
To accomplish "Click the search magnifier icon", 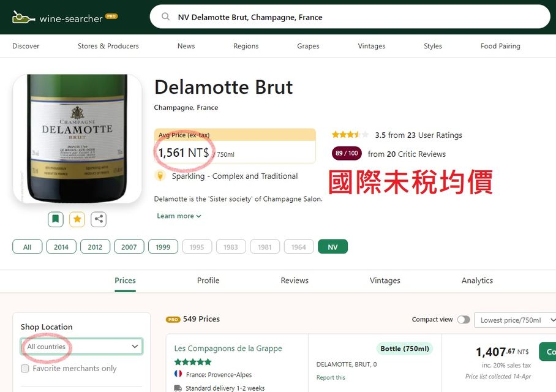I will point(165,17).
